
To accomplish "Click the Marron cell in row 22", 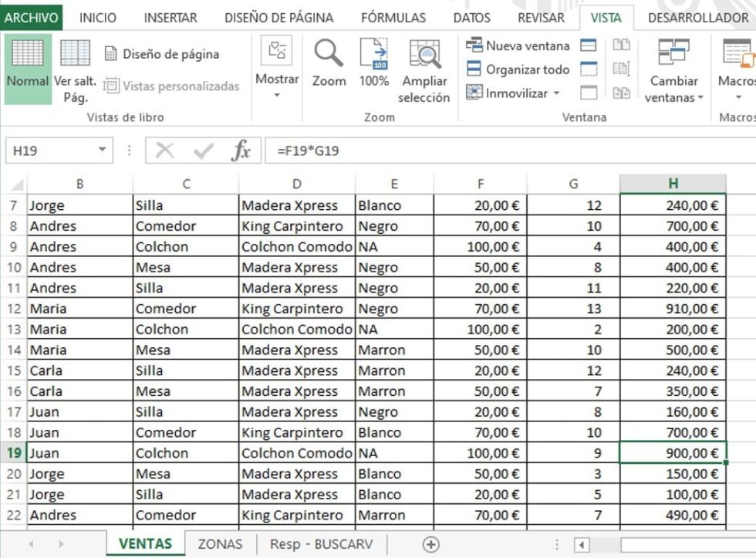I will (394, 515).
